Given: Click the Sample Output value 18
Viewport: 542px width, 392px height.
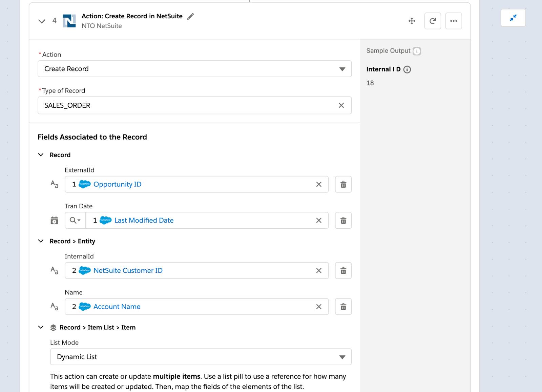Looking at the screenshot, I should 370,83.
